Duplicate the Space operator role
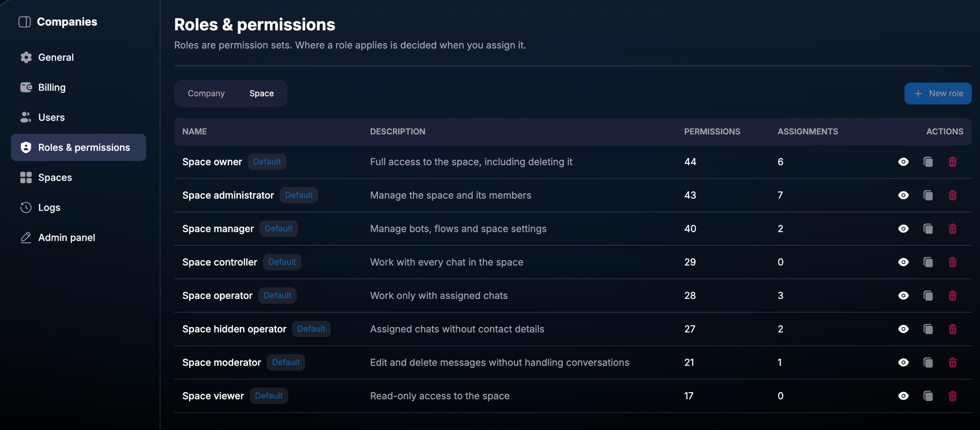 (928, 296)
